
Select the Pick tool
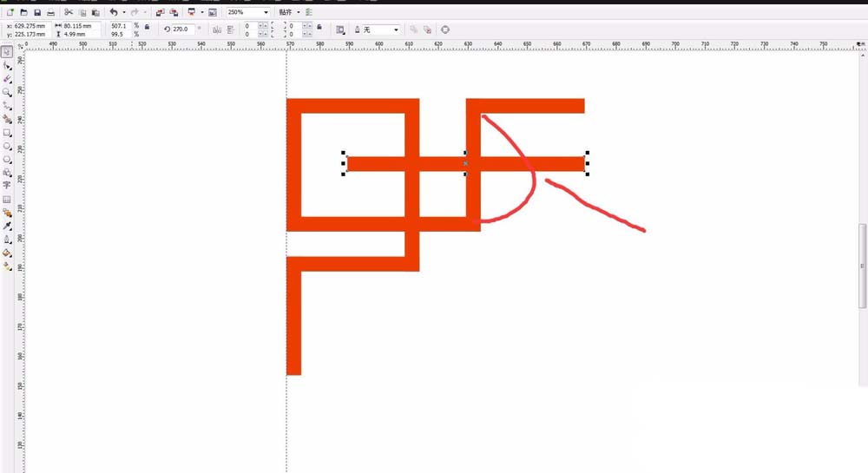7,52
